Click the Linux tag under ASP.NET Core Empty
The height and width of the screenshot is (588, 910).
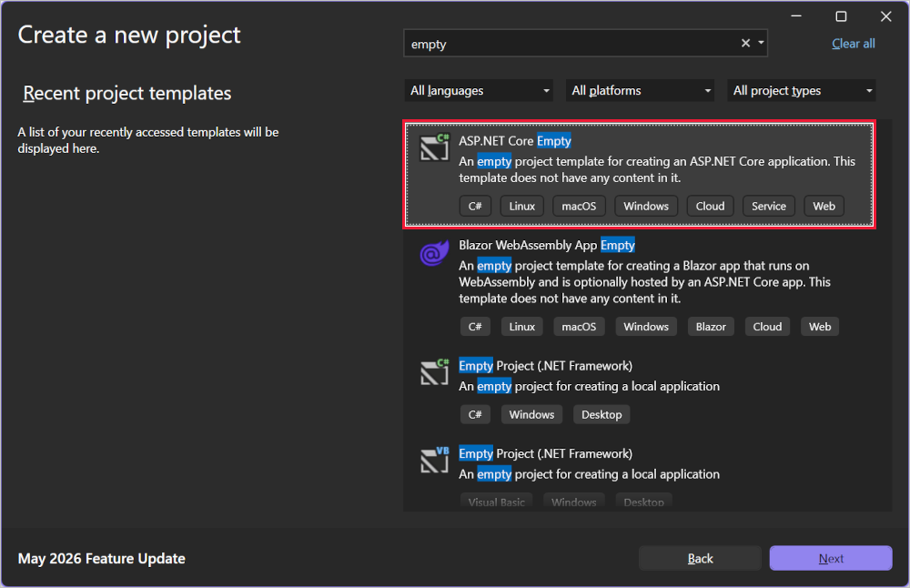[x=521, y=206]
